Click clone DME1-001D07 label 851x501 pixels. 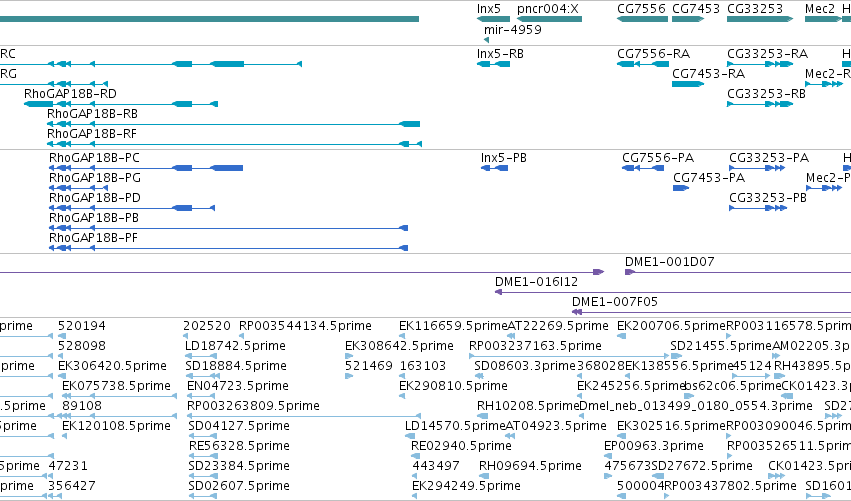tap(669, 262)
